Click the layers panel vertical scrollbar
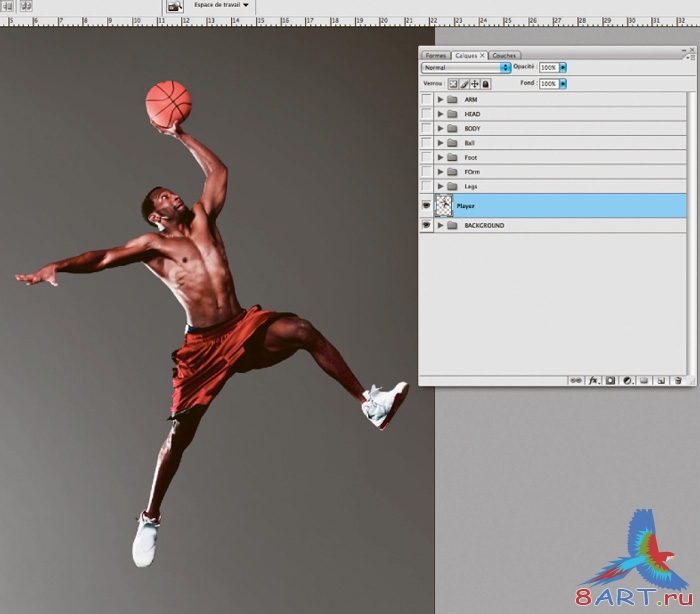 [x=692, y=232]
